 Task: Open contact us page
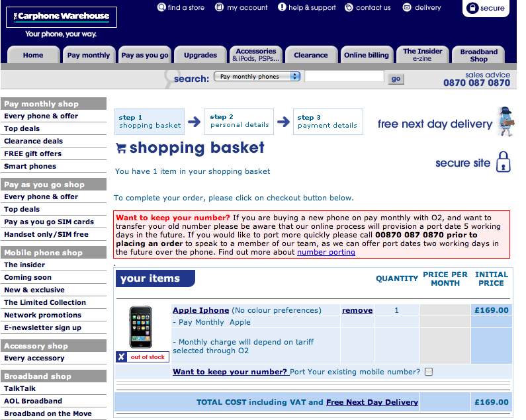pyautogui.click(x=368, y=7)
